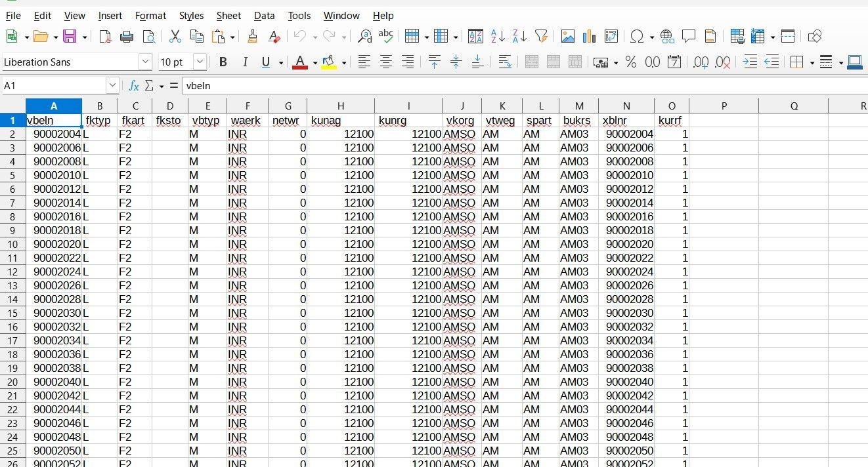
Task: Apply red font color swatch
Action: click(x=300, y=62)
